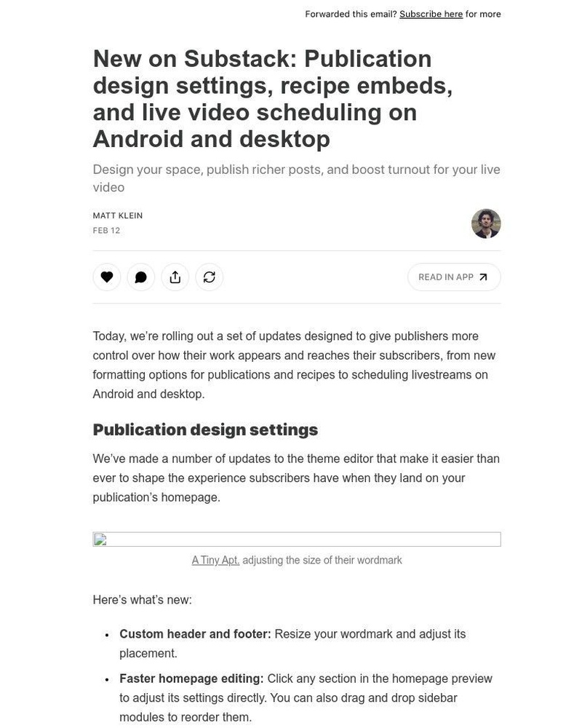Click the Forwarded this email? text
This screenshot has height=728, width=582.
(351, 13)
